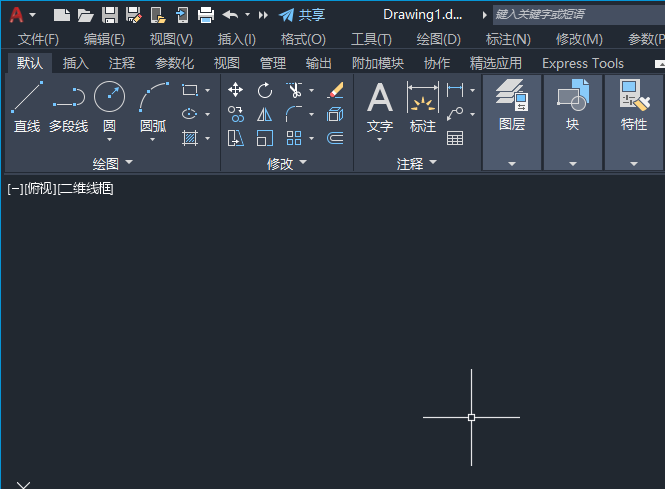Click the 共享 (Share) button

[302, 15]
